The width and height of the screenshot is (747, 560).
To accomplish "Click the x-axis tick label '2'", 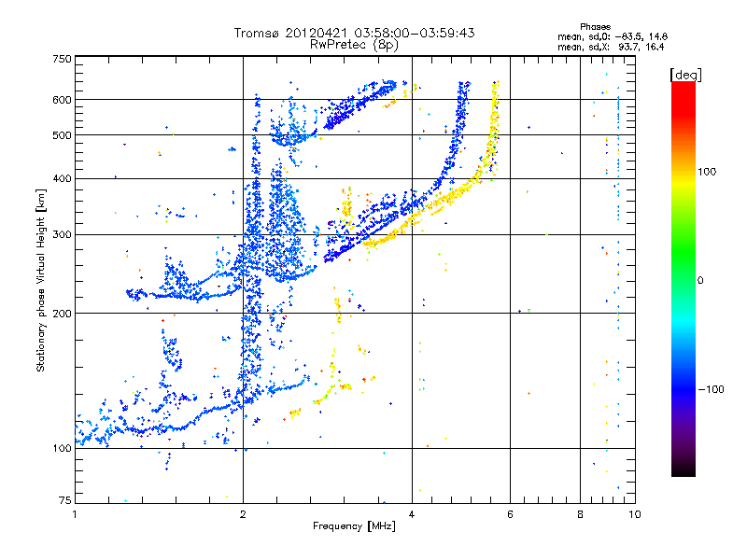I will pos(243,514).
